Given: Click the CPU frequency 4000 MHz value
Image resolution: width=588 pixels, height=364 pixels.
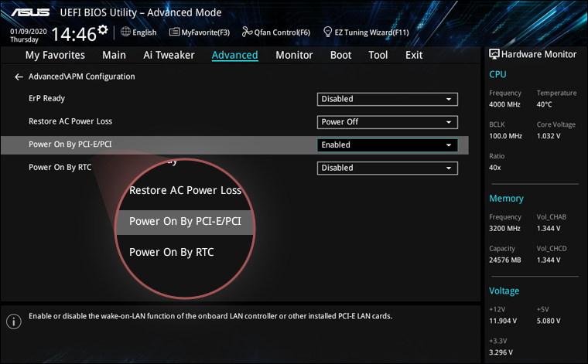Looking at the screenshot, I should tap(504, 104).
